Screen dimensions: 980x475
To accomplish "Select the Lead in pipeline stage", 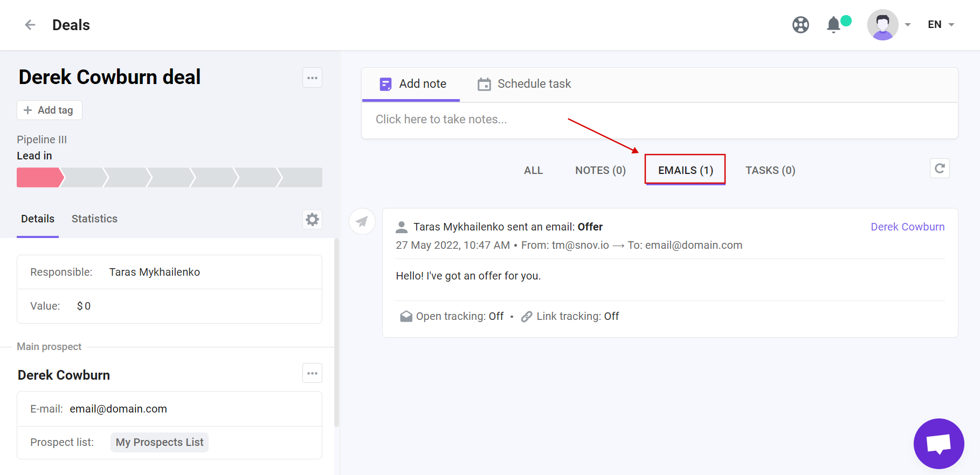I will click(x=40, y=177).
